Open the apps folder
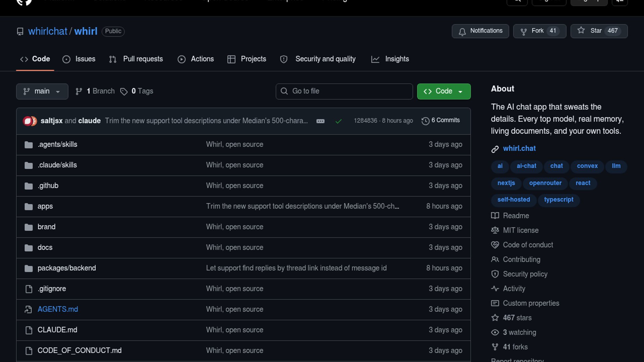The width and height of the screenshot is (644, 362). (x=45, y=206)
